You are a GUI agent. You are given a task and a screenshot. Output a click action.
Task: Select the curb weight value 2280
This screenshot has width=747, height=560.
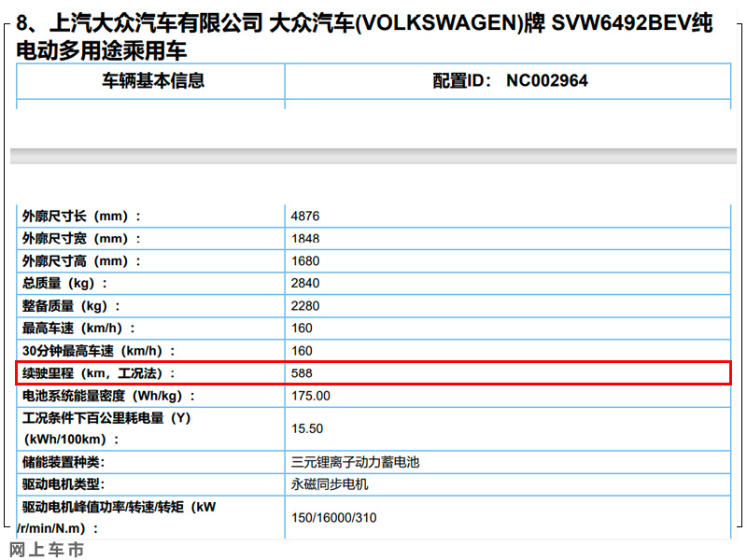pyautogui.click(x=305, y=306)
